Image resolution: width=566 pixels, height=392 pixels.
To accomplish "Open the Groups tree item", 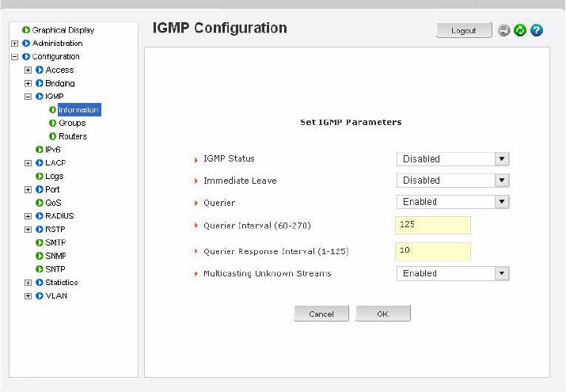I will pyautogui.click(x=72, y=123).
